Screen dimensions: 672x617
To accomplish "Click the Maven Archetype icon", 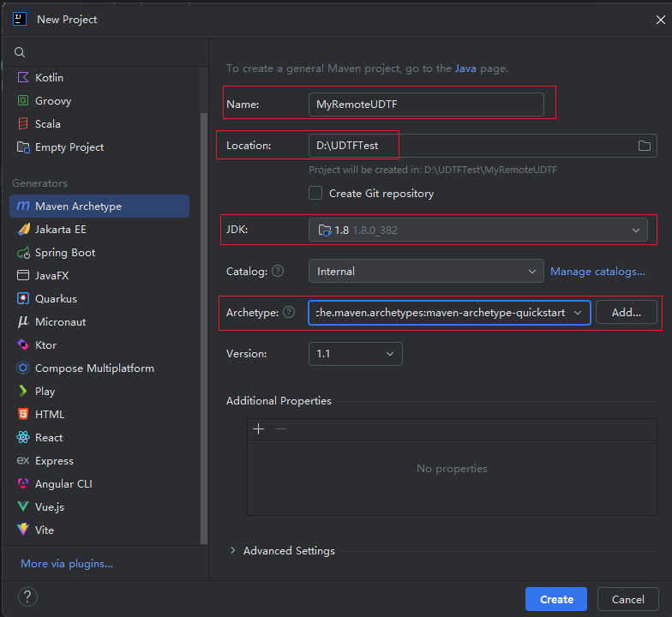I will click(23, 206).
